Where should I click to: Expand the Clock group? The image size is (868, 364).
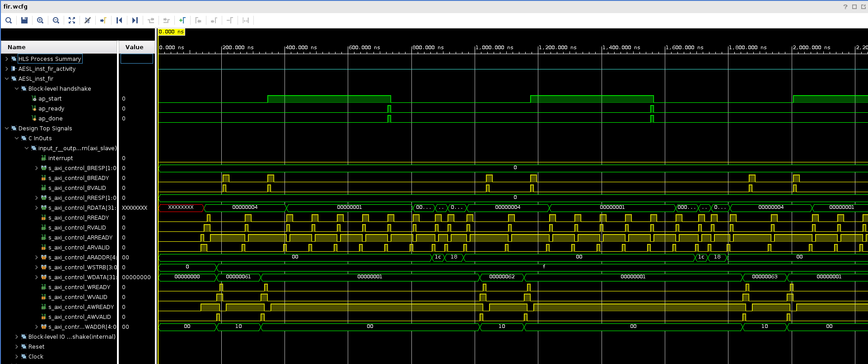point(17,357)
